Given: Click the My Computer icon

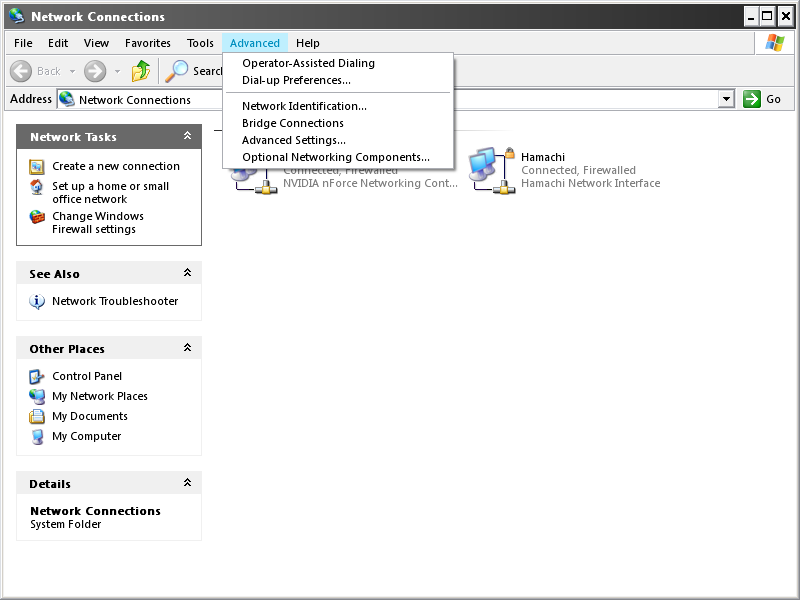Looking at the screenshot, I should 37,437.
